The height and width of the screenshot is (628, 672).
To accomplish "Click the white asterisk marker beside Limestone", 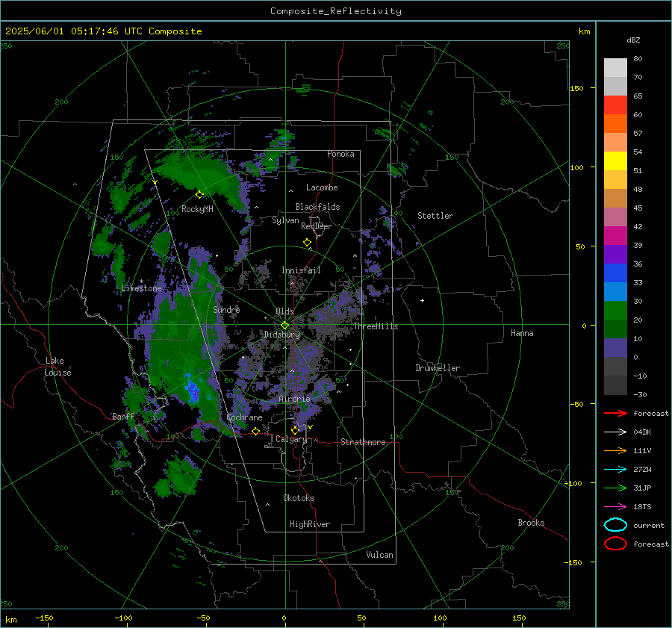I will pyautogui.click(x=141, y=282).
